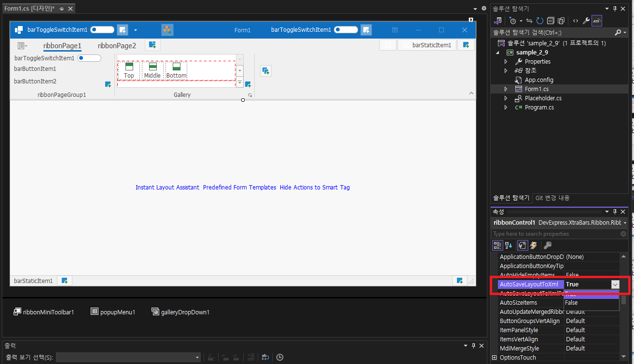
Task: Switch to the ribbonPage2 tab
Action: pos(117,46)
